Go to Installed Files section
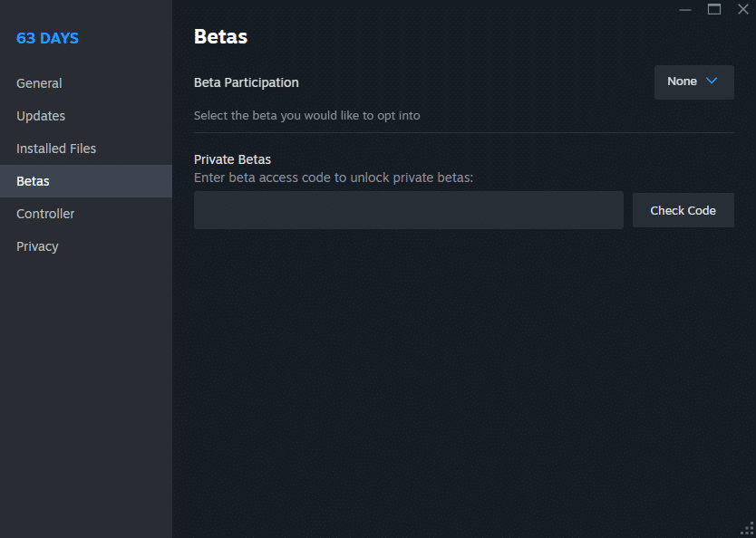The image size is (756, 538). pyautogui.click(x=86, y=149)
